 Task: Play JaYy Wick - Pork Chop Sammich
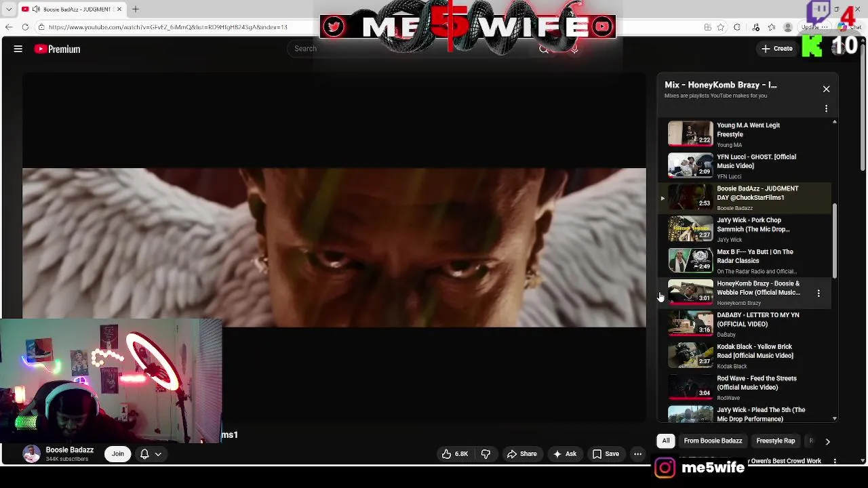click(745, 229)
